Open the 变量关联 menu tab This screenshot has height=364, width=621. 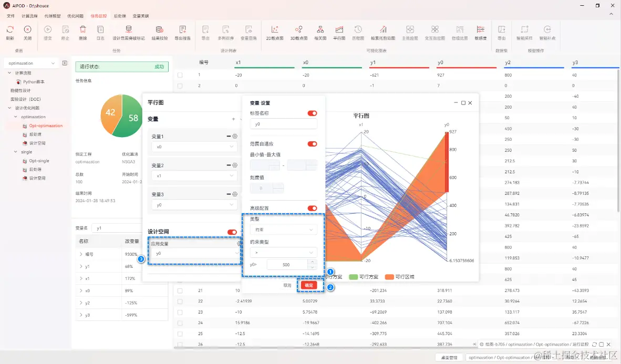tap(141, 16)
